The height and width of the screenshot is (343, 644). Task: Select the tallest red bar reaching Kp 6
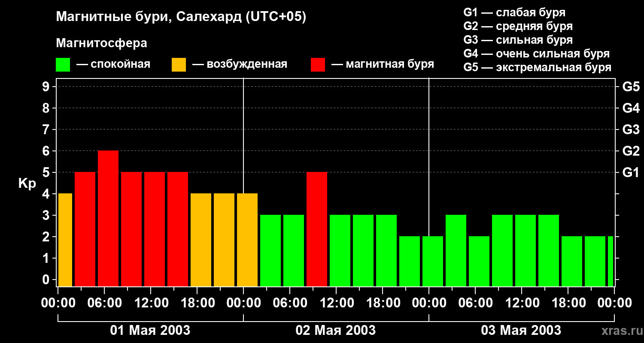click(108, 218)
